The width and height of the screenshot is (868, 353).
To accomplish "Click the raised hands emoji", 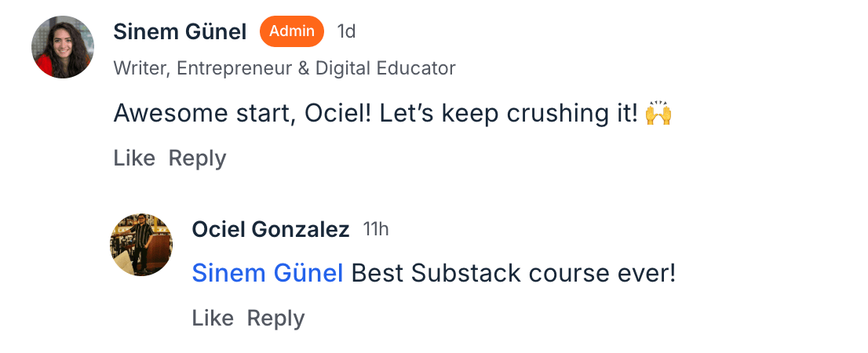I will (x=658, y=115).
